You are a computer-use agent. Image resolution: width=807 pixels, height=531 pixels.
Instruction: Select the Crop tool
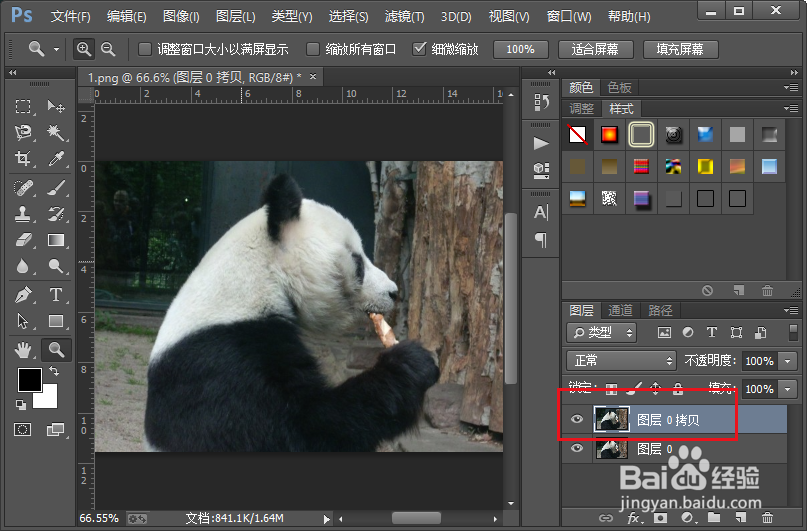coord(23,158)
